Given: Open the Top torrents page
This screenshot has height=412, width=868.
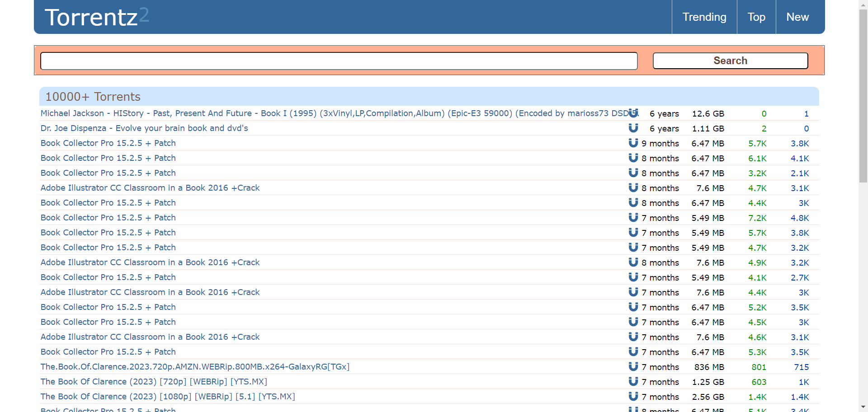Looking at the screenshot, I should pos(756,17).
